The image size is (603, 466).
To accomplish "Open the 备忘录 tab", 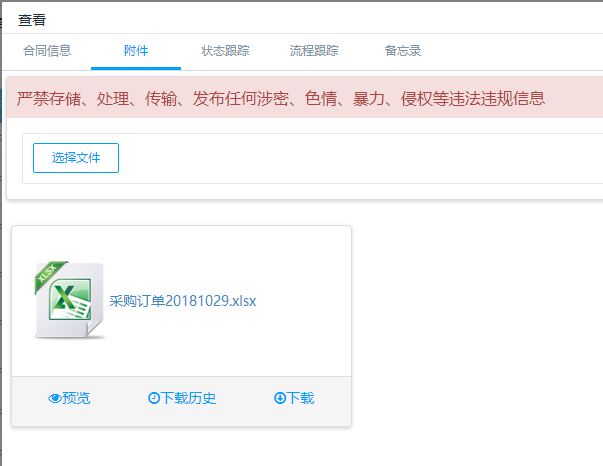I will click(x=402, y=50).
